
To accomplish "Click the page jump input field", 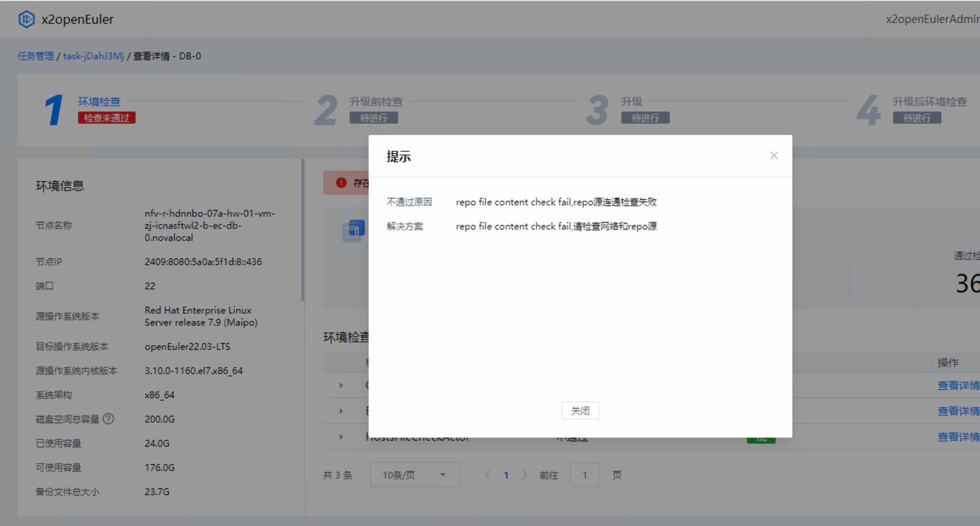I will [584, 475].
